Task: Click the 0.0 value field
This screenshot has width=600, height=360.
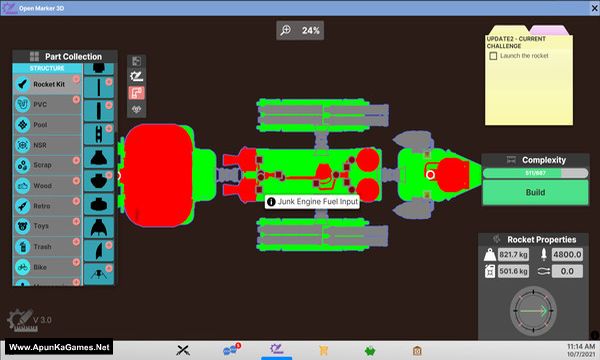Action: coord(567,271)
